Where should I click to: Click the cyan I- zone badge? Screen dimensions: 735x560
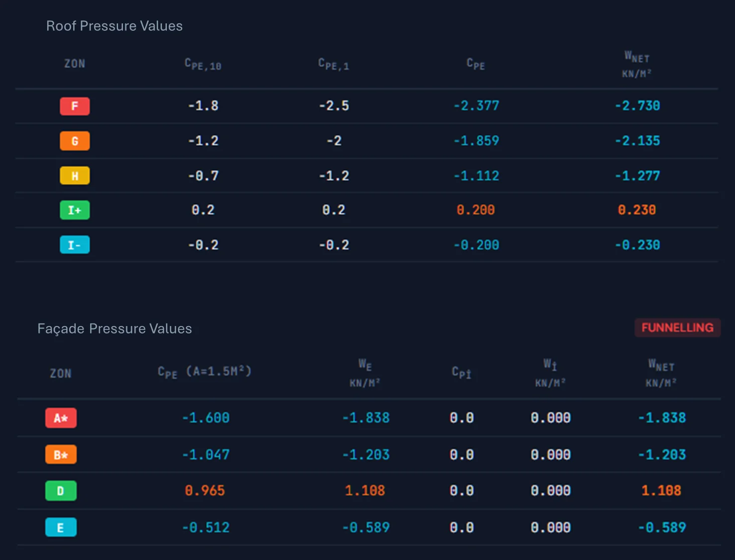tap(75, 245)
